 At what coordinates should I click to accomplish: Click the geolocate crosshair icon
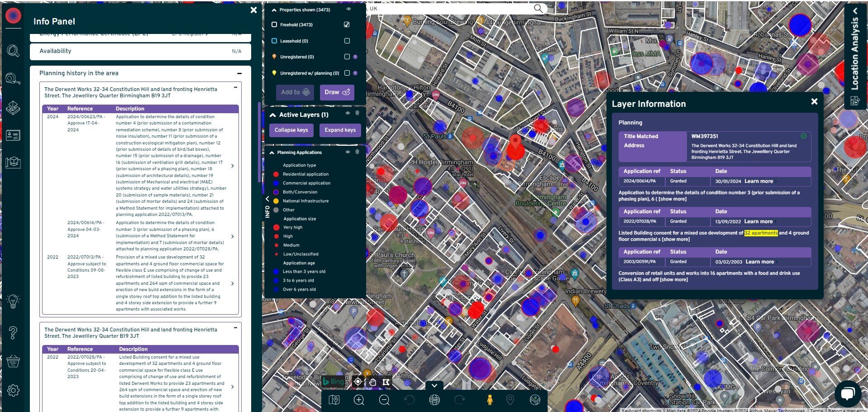click(358, 382)
